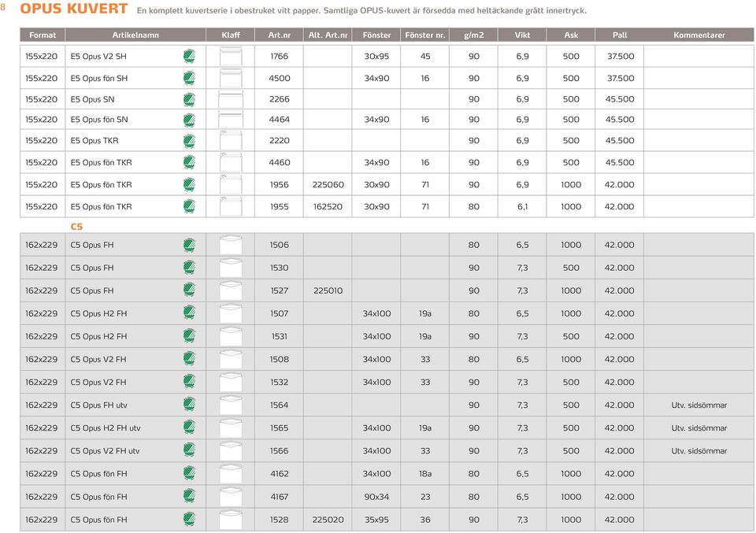Click the window size 90x34 cell
Image resolution: width=756 pixels, height=533 pixels.
click(x=376, y=496)
